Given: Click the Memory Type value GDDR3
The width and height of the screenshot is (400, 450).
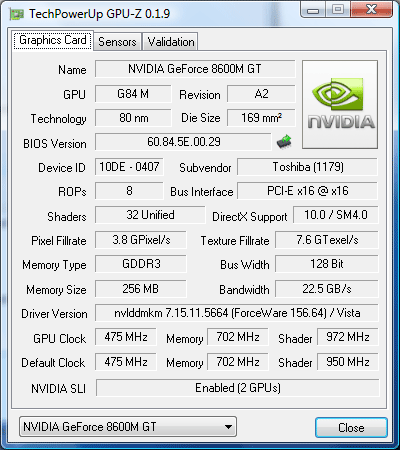Looking at the screenshot, I should tap(141, 264).
